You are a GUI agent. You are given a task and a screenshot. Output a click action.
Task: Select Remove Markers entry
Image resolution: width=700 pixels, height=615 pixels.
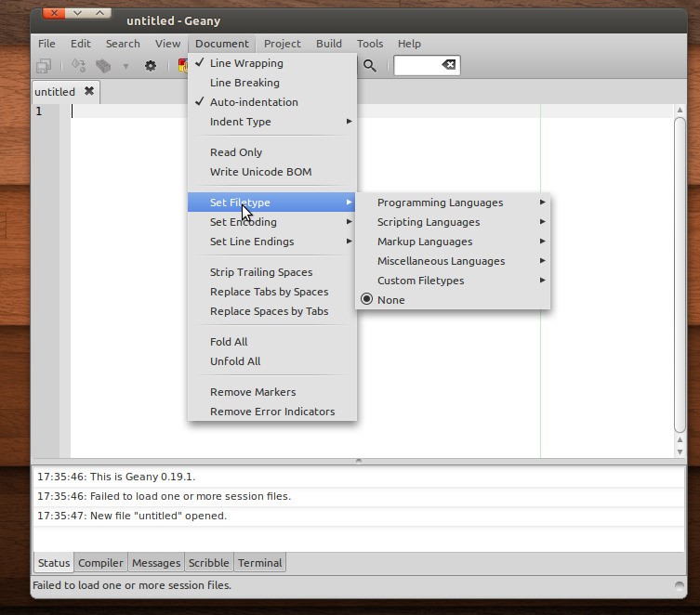click(x=253, y=392)
